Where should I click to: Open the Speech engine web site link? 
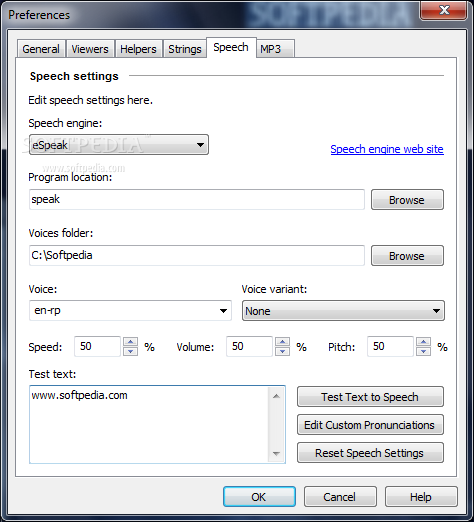click(x=387, y=149)
